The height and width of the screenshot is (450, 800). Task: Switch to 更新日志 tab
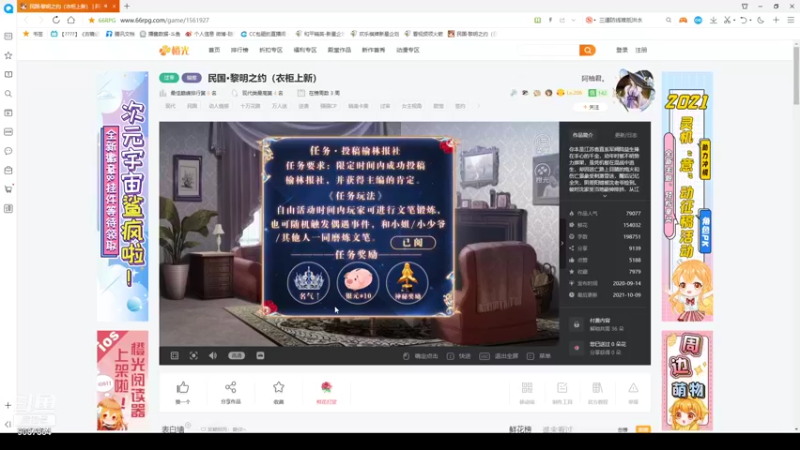tap(626, 135)
